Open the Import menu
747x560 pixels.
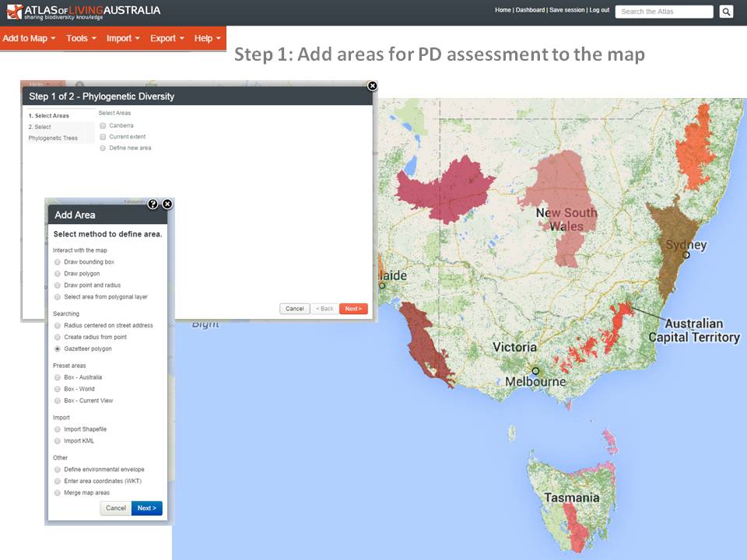[x=123, y=38]
